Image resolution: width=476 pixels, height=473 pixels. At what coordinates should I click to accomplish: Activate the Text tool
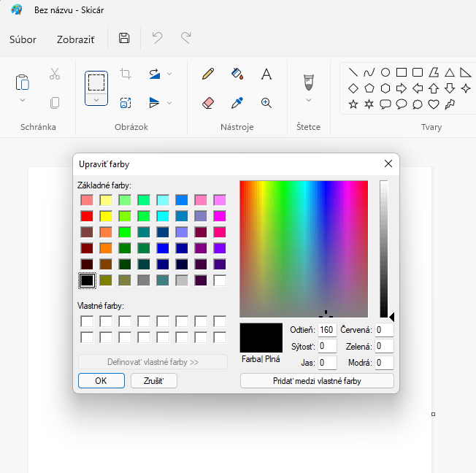[266, 74]
